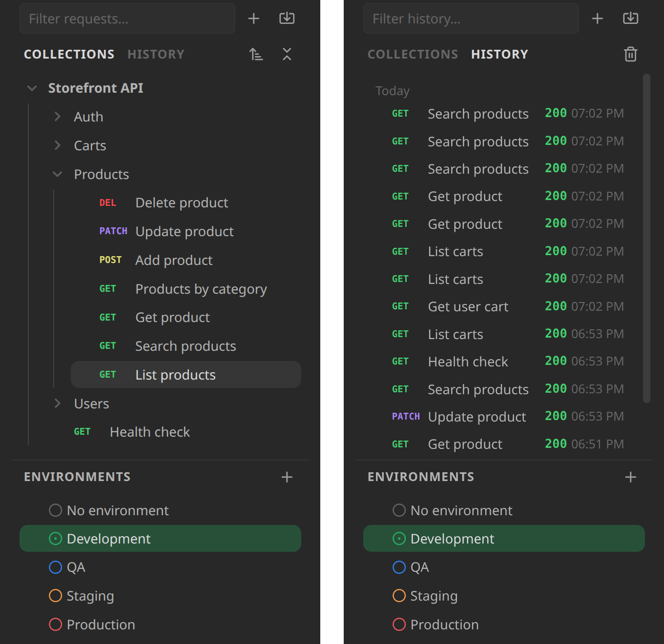Click the import icon beside Filter requests field
This screenshot has height=644, width=664.
click(287, 19)
